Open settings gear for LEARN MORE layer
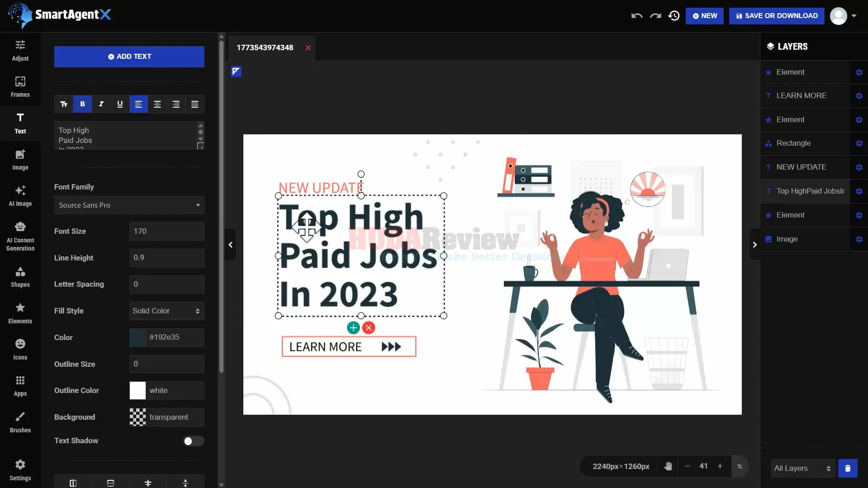The image size is (868, 488). tap(859, 96)
